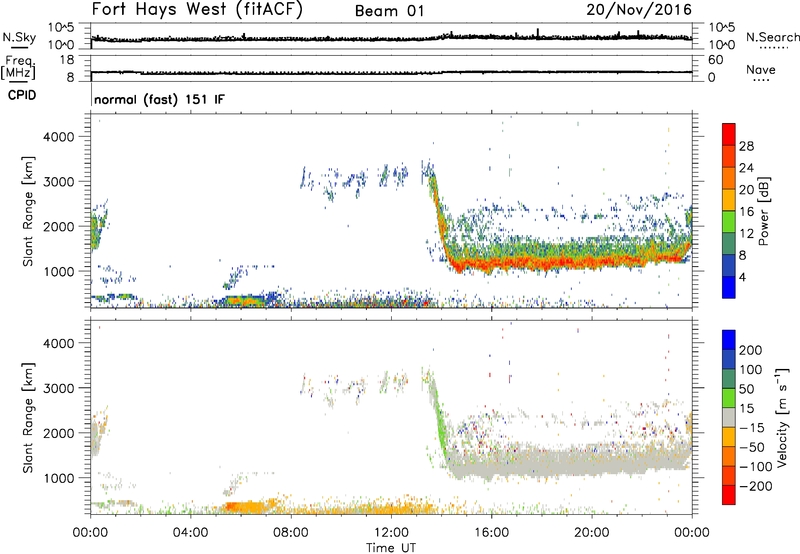The height and width of the screenshot is (554, 800).
Task: Click the 'Time UT' axis title
Action: click(x=391, y=547)
